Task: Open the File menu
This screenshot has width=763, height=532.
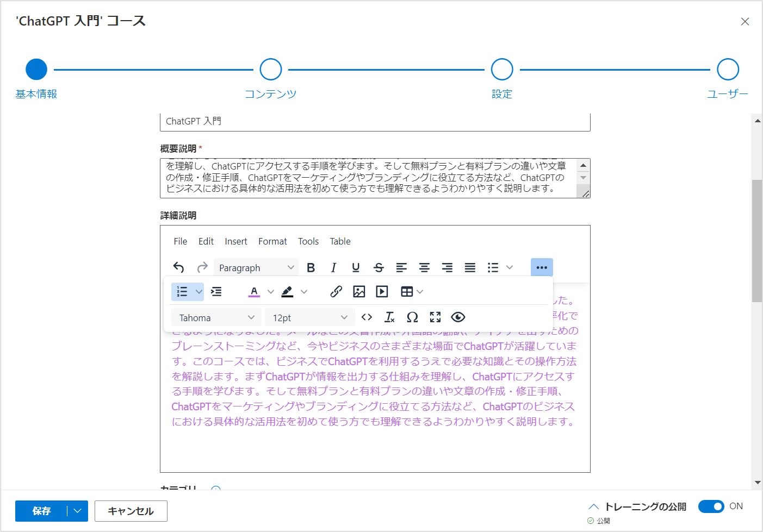Action: coord(181,241)
